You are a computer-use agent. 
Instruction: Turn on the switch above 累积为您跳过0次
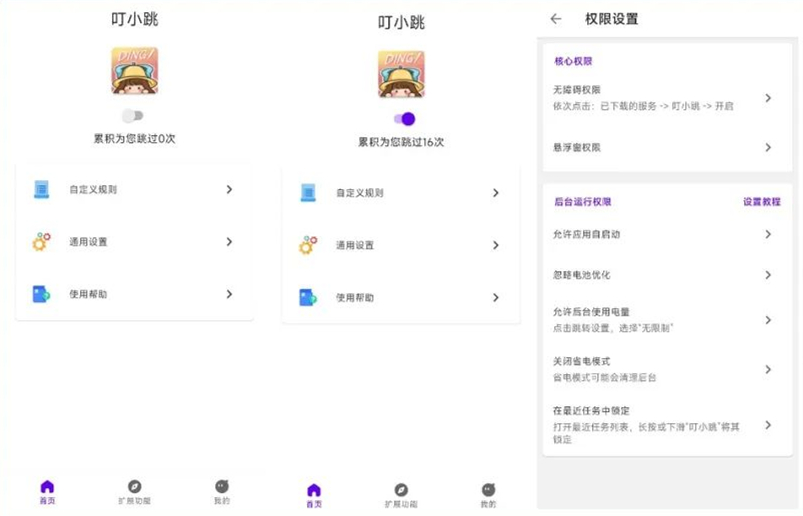pyautogui.click(x=133, y=116)
